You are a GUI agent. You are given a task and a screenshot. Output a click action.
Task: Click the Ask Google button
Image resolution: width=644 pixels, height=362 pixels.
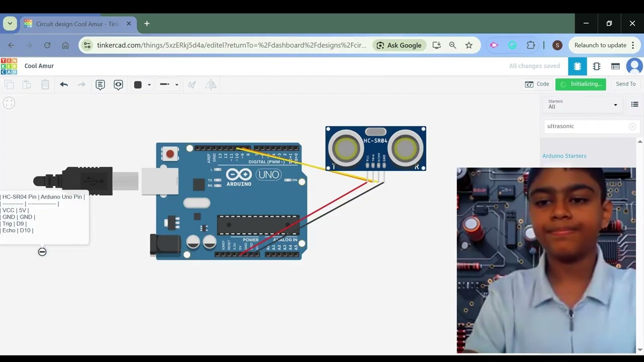[399, 45]
